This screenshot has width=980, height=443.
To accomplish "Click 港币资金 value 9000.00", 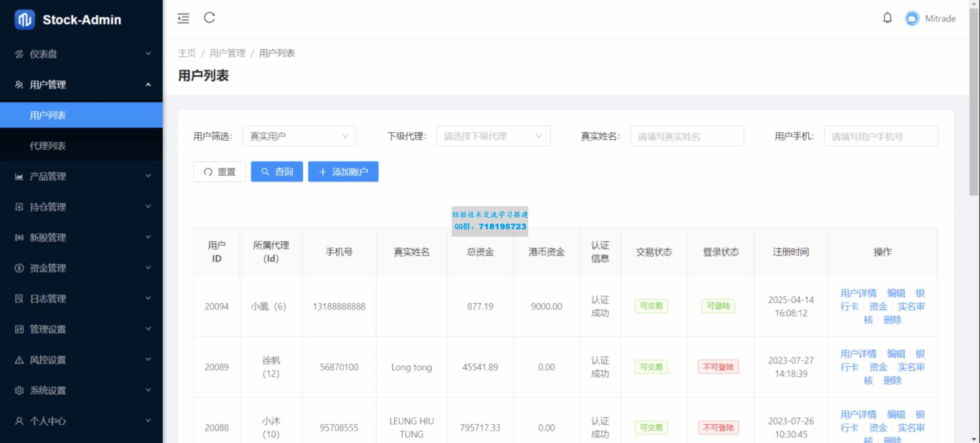I will coord(546,306).
